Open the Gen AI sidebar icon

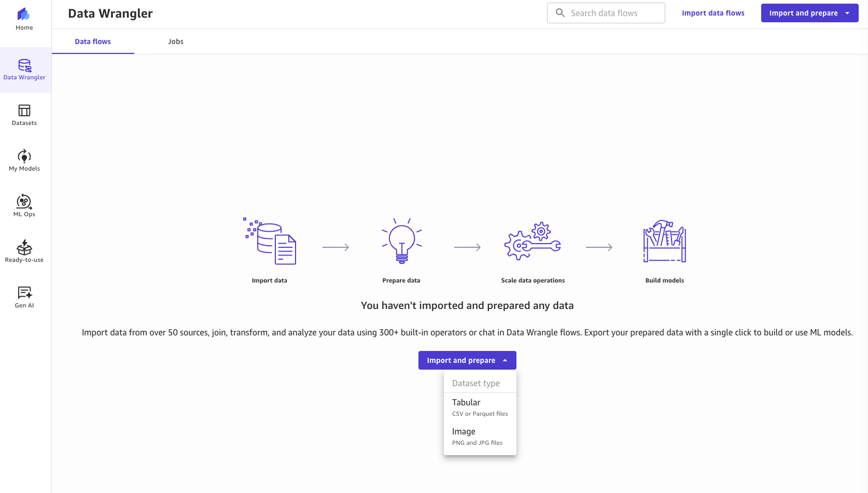(24, 293)
